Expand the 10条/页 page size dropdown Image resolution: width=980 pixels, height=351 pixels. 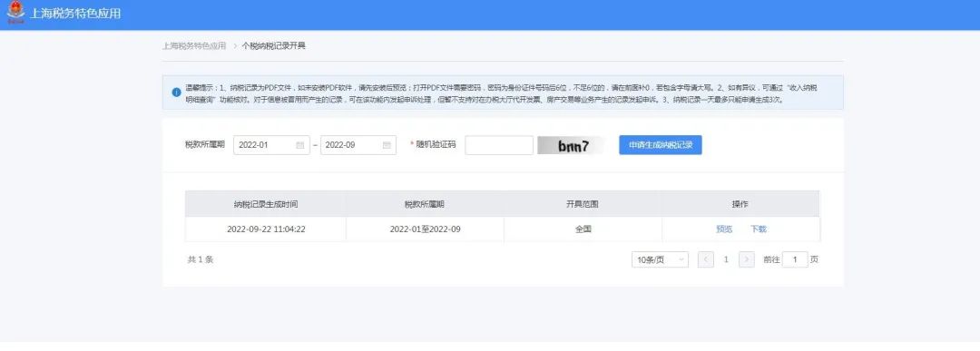pos(660,259)
